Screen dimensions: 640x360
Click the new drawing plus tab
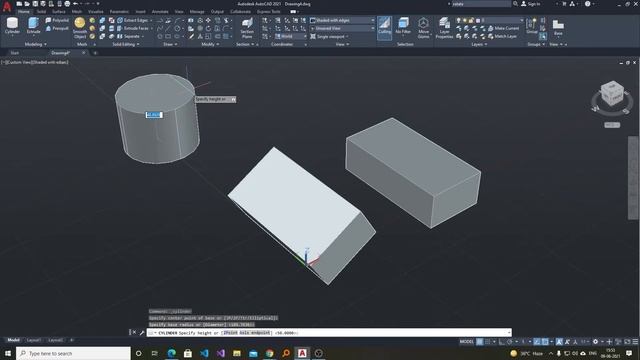click(95, 53)
